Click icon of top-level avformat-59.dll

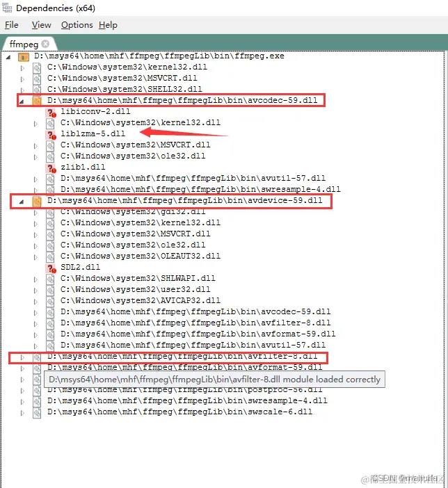tap(37, 368)
